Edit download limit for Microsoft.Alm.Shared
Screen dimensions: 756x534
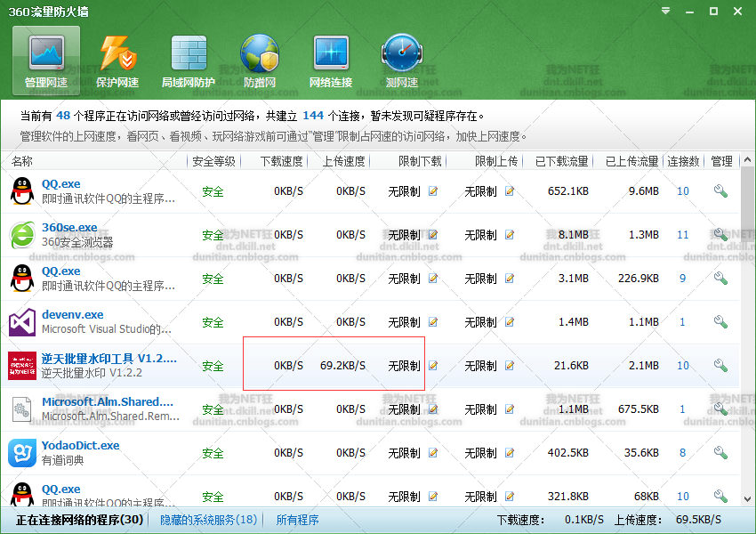pyautogui.click(x=433, y=409)
